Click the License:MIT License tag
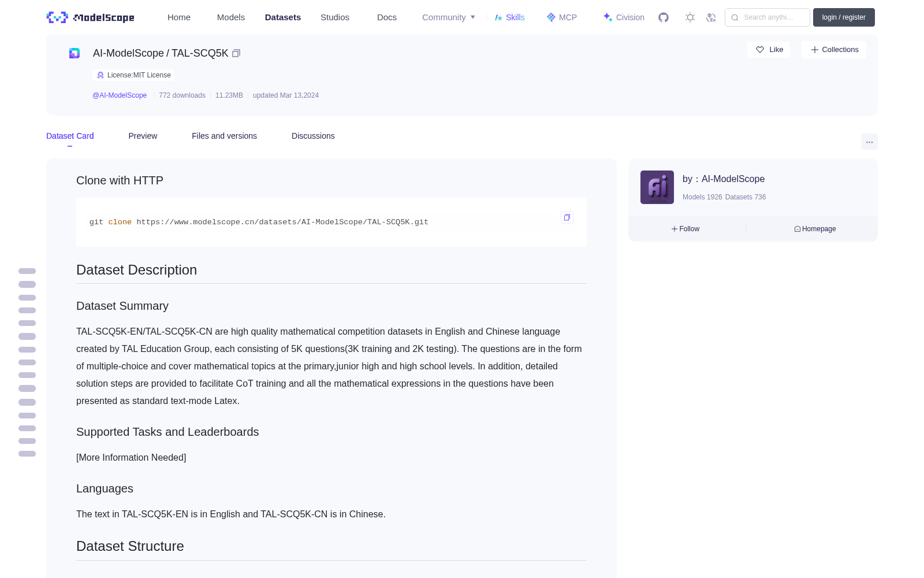 133,75
